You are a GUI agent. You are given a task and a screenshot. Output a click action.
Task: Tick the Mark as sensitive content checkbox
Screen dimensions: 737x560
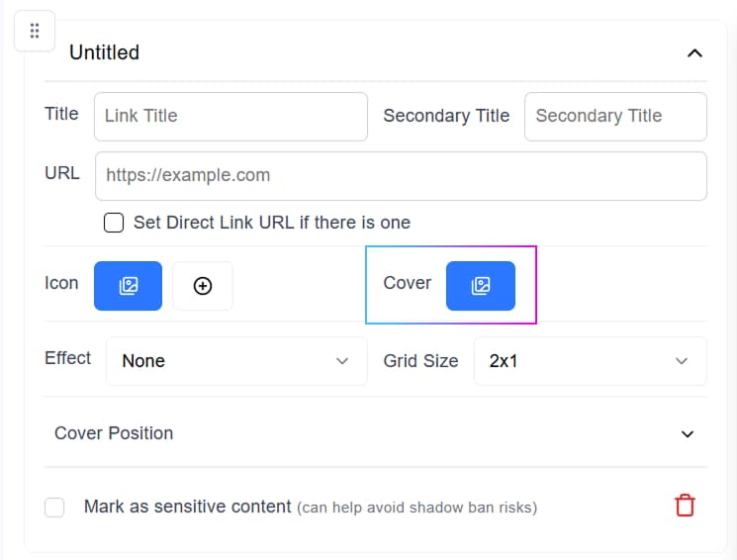coord(55,508)
